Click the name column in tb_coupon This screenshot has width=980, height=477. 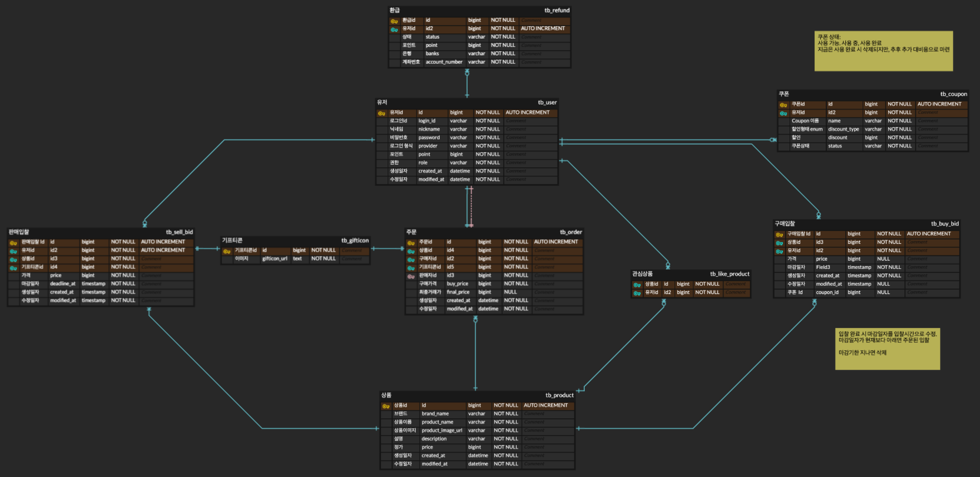tap(834, 121)
